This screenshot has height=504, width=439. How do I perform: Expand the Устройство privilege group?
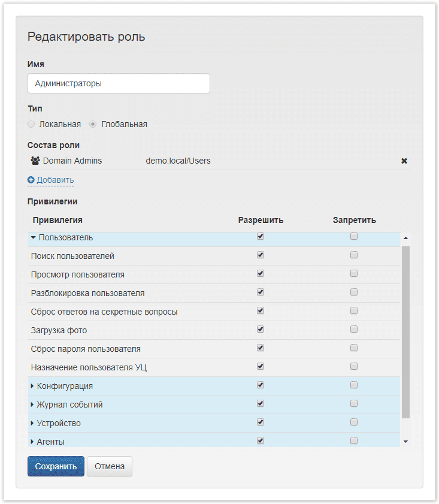coord(32,423)
